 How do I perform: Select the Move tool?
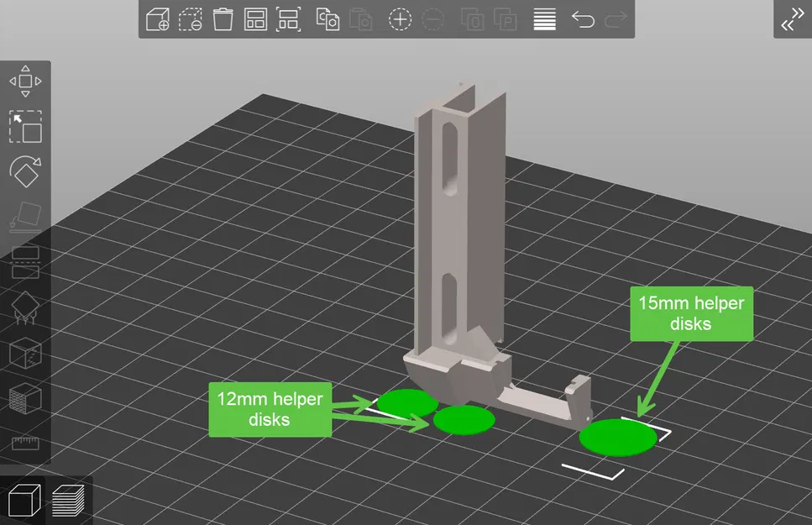click(x=25, y=81)
